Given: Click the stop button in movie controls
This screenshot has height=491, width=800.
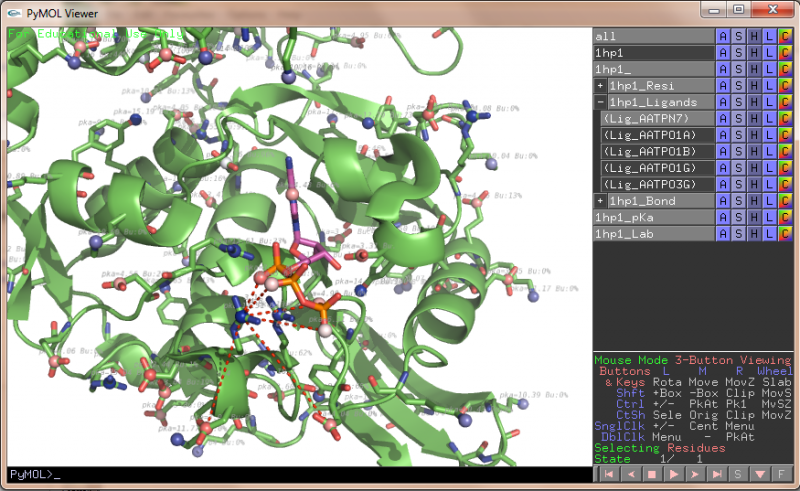Looking at the screenshot, I should (651, 473).
